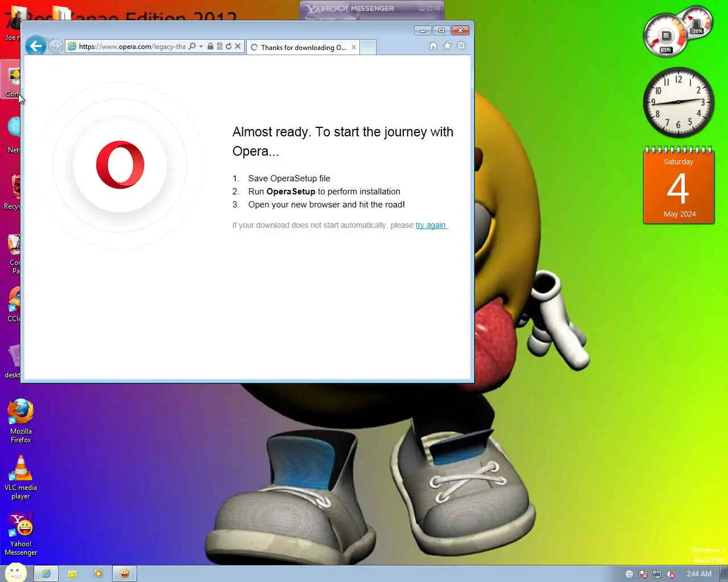Viewport: 728px width, 582px height.
Task: Click the Yahoo smiley tray icon
Action: (x=629, y=574)
